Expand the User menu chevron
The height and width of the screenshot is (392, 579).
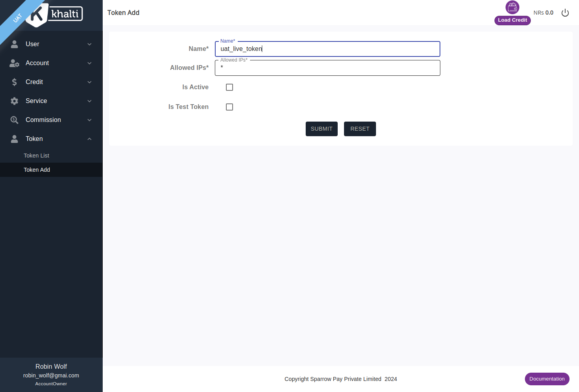(90, 44)
